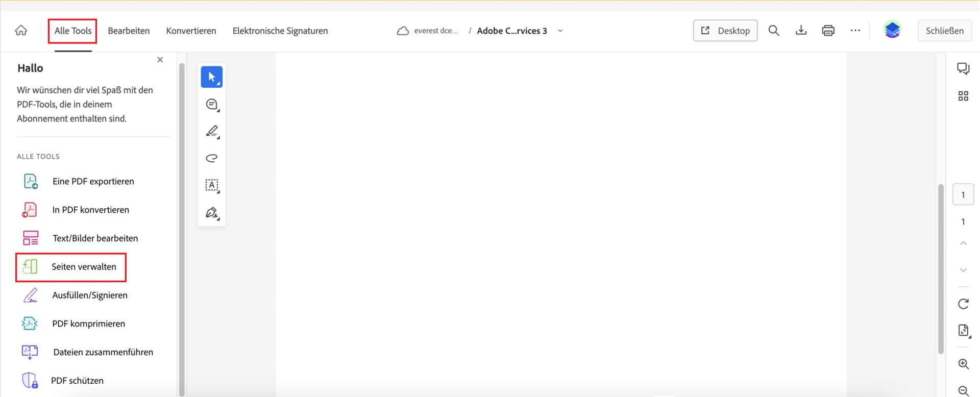Open document in Desktop app

(725, 31)
